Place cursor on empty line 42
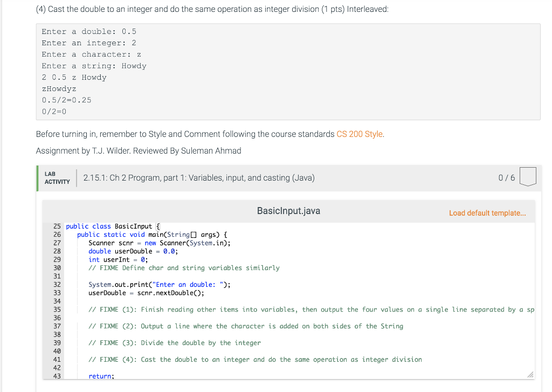The image size is (552, 392). click(x=299, y=368)
